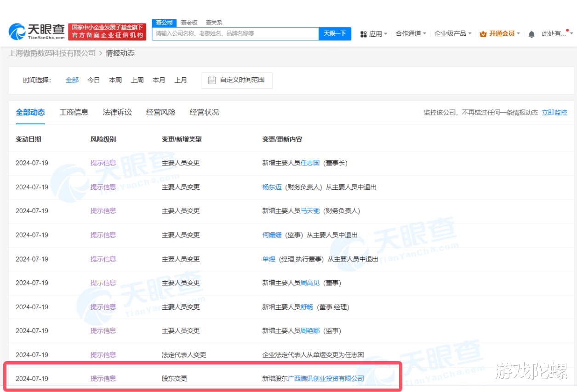577x392 pixels.
Task: Click 提示信息 in the 法定代表人变更 row
Action: point(103,355)
